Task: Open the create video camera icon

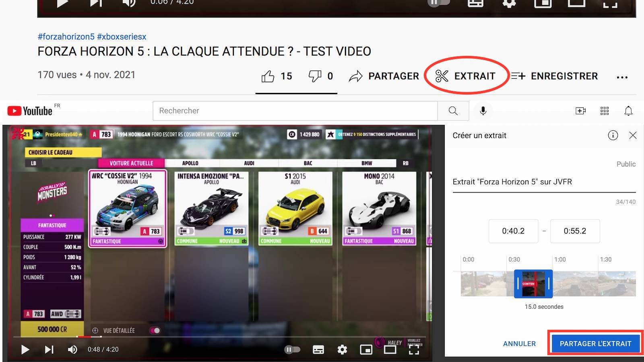Action: click(580, 111)
